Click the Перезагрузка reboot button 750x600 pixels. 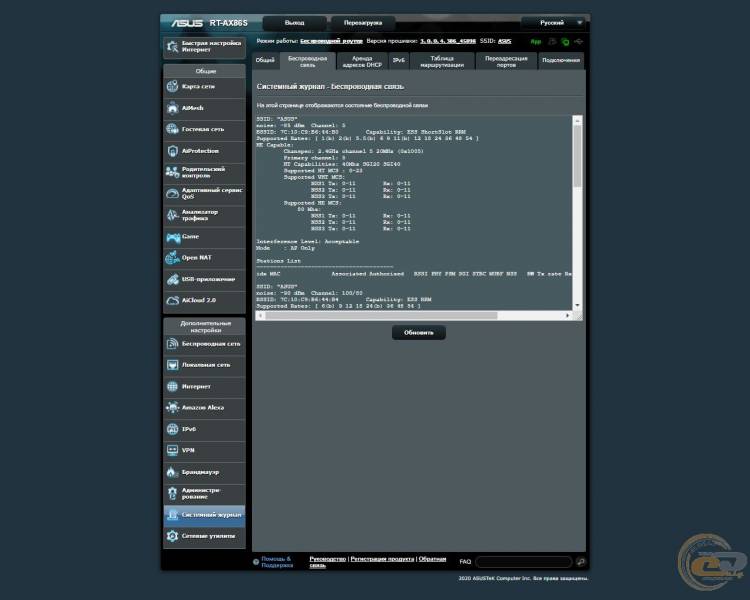click(363, 22)
